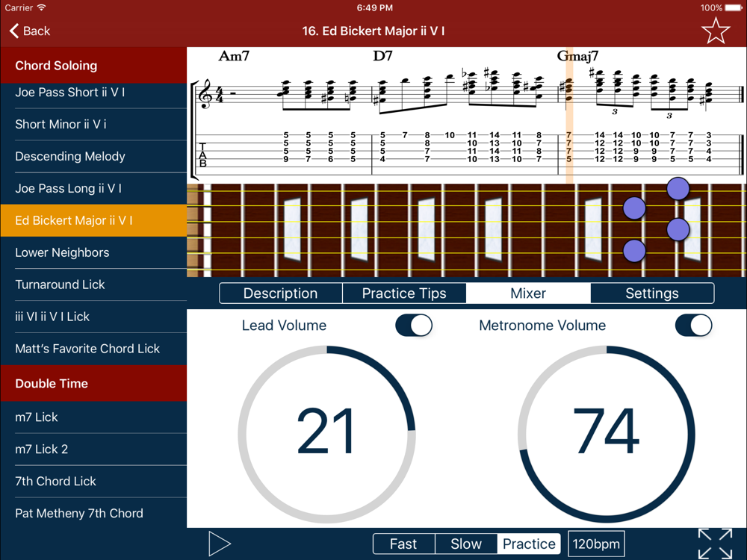
Task: Tap the title 16. Ed Bickert Major ii V I
Action: point(373,31)
